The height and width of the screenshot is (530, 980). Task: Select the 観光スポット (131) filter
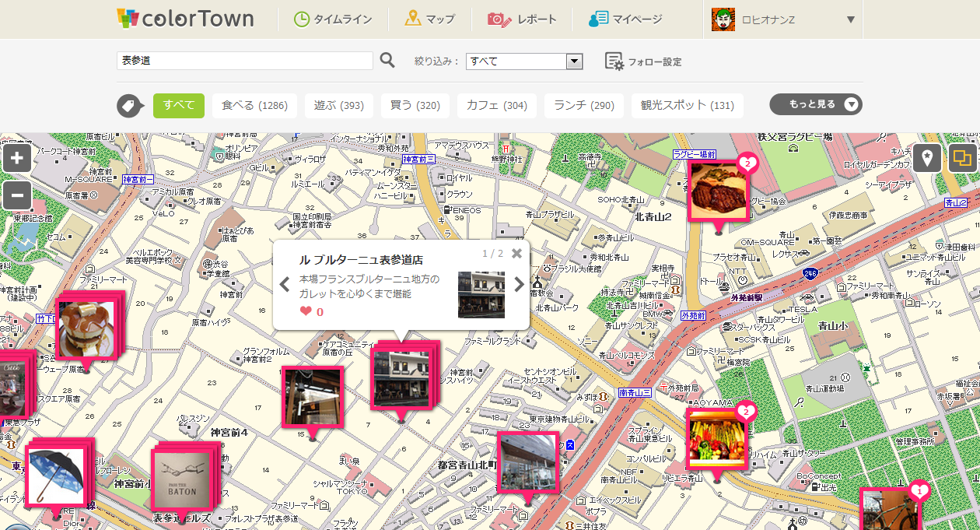687,105
